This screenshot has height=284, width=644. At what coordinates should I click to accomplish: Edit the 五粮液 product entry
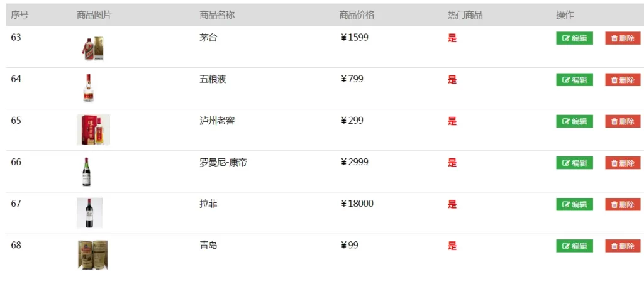tap(574, 80)
